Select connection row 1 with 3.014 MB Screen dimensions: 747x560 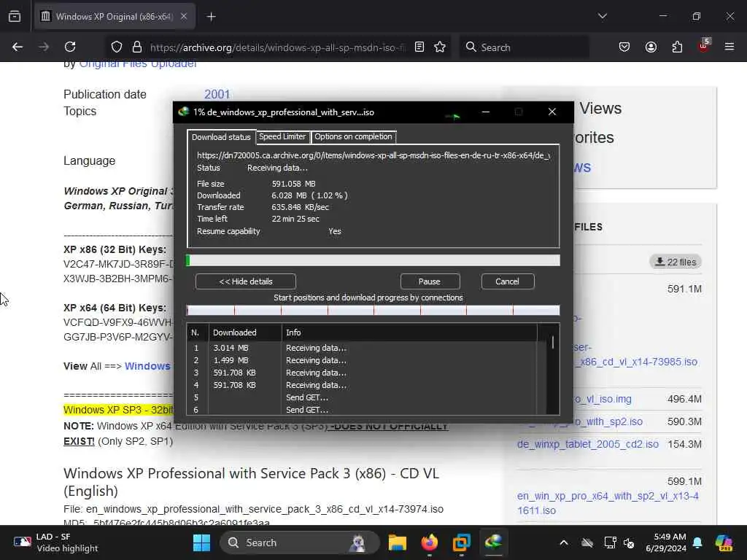pos(362,348)
